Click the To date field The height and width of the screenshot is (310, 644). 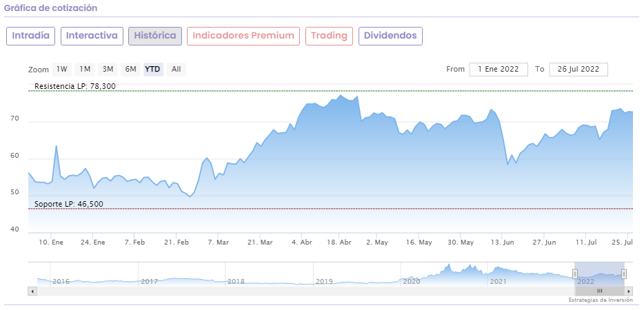tap(578, 69)
